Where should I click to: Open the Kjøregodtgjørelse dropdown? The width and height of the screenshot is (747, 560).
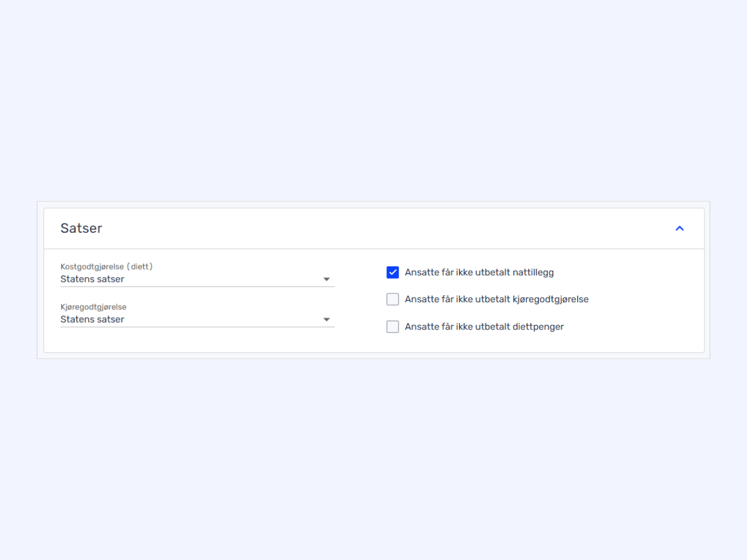click(x=197, y=320)
